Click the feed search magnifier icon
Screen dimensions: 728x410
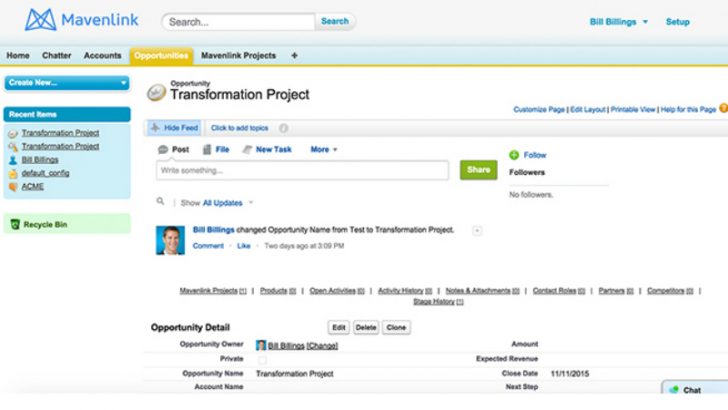(160, 201)
